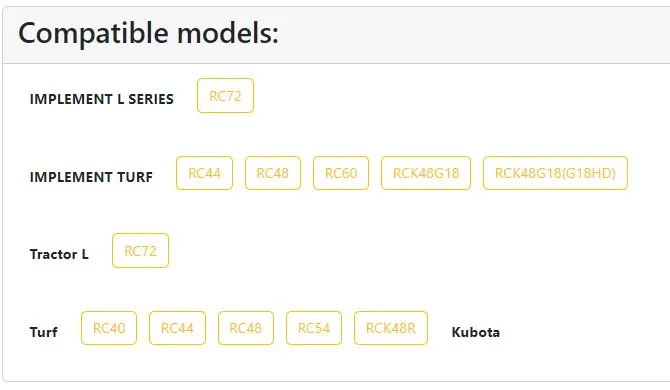Screen dimensions: 670x390
Task: Click the empty gray header bar area
Action: pos(470,34)
